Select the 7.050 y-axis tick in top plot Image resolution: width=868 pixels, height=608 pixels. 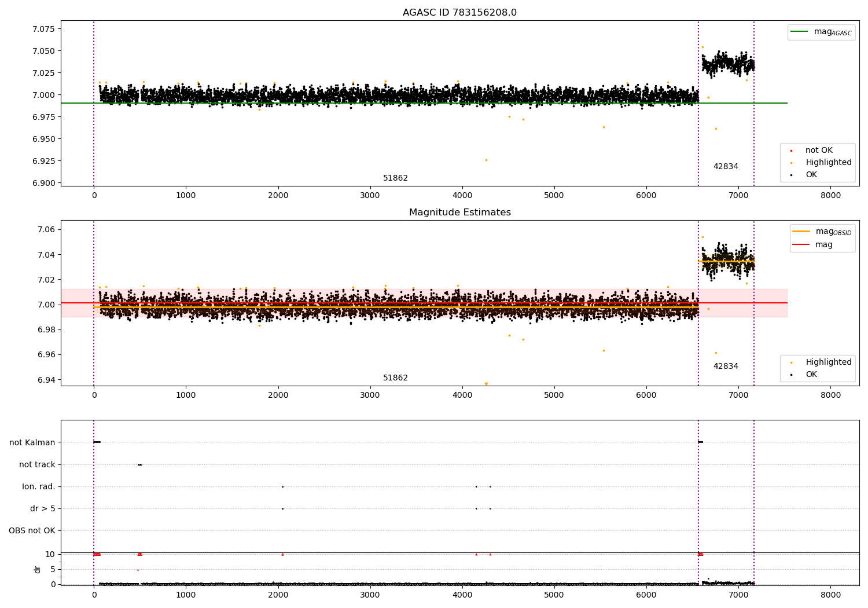[43, 51]
